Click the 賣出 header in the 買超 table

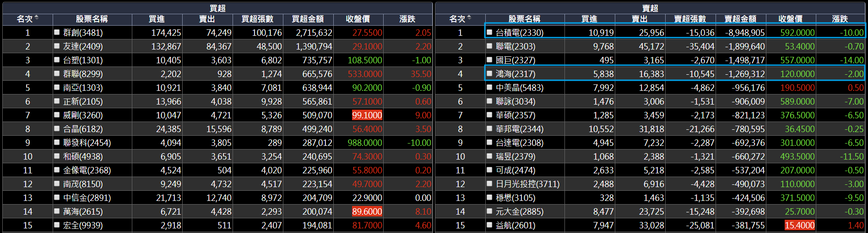[207, 19]
